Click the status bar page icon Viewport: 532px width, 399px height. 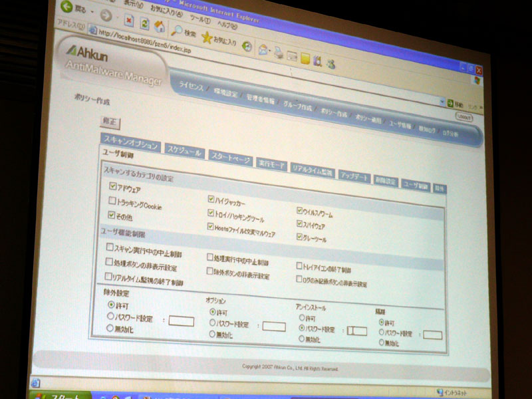[x=35, y=384]
